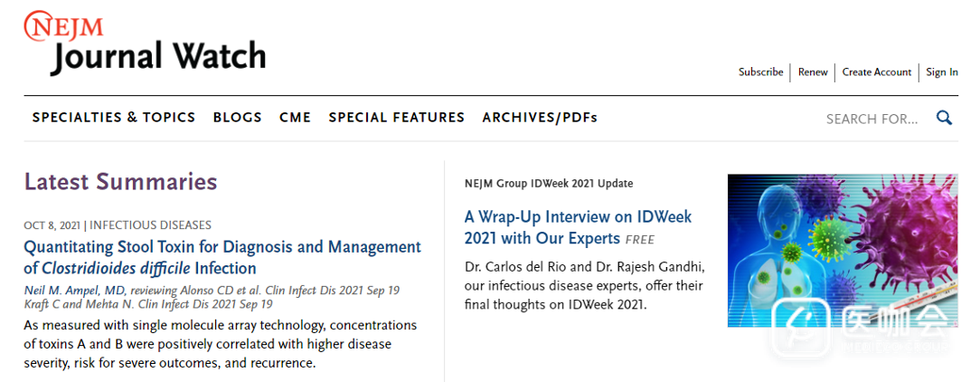Click the Latest Summaries heading
This screenshot has height=382, width=980.
[120, 182]
